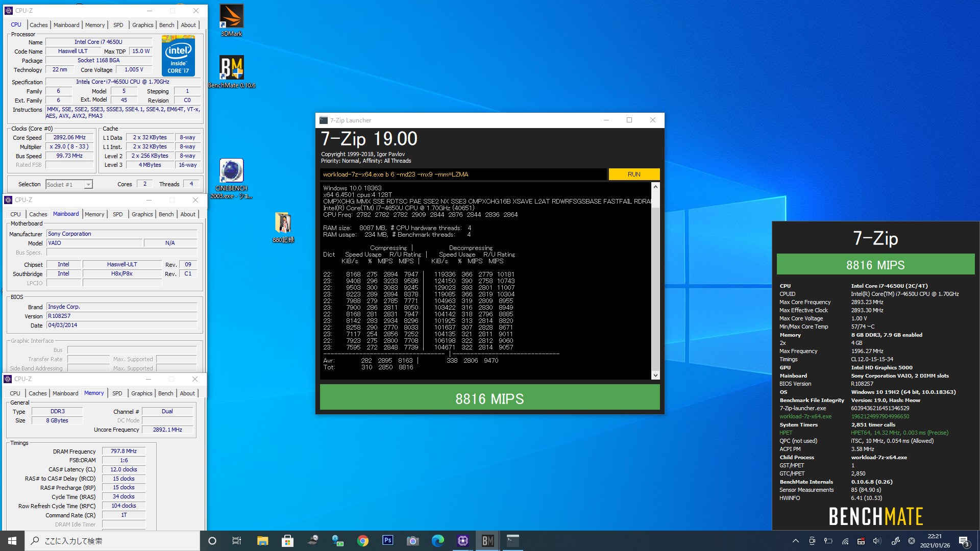The image size is (980, 551).
Task: Click the Intel Core i7 4650U name field
Action: pyautogui.click(x=99, y=42)
